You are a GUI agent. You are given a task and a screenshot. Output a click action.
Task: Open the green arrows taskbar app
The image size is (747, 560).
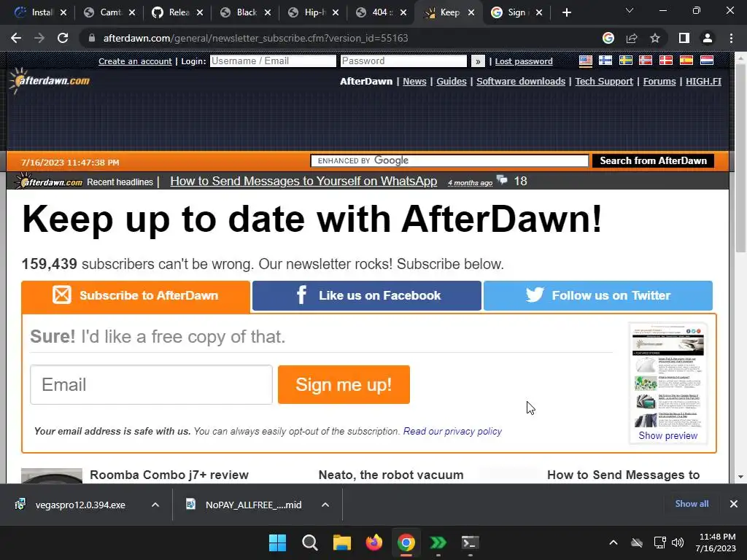(x=438, y=542)
